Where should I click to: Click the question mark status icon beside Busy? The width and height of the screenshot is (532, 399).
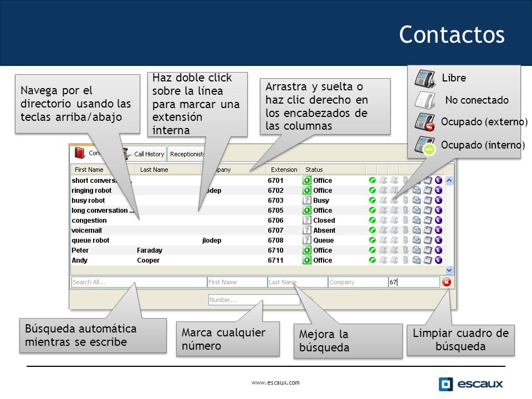(306, 201)
